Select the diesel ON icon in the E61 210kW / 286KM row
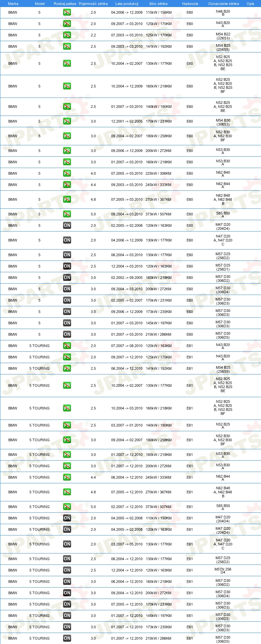Viewport: 261px width, 644px height. (x=67, y=638)
